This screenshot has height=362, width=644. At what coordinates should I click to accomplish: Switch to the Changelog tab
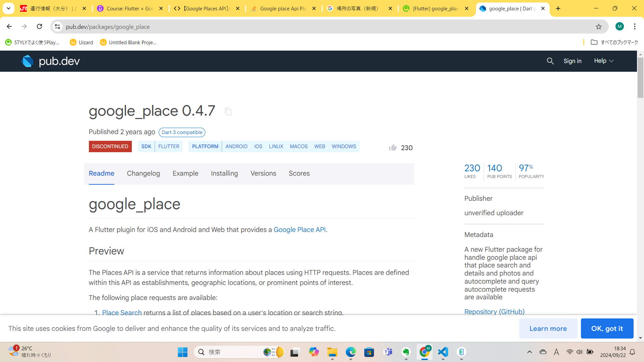[x=143, y=174]
